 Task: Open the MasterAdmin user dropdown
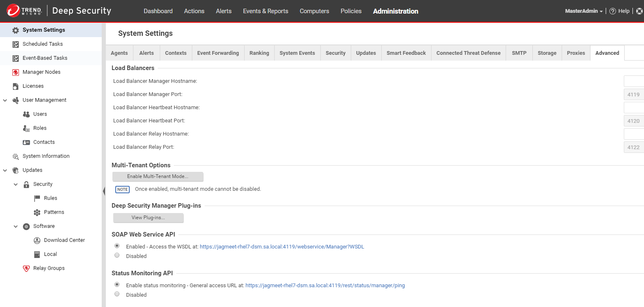tap(583, 11)
